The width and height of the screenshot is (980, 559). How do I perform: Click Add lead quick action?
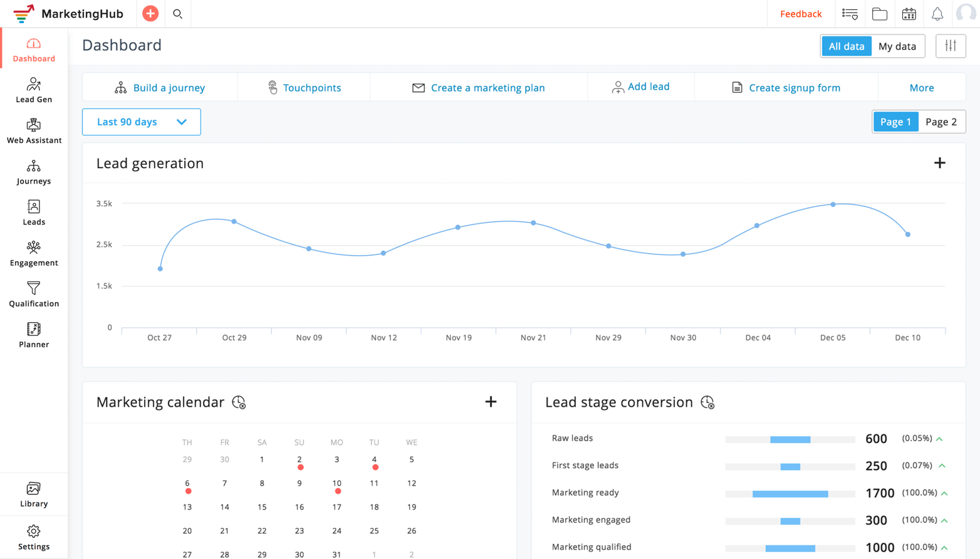641,87
